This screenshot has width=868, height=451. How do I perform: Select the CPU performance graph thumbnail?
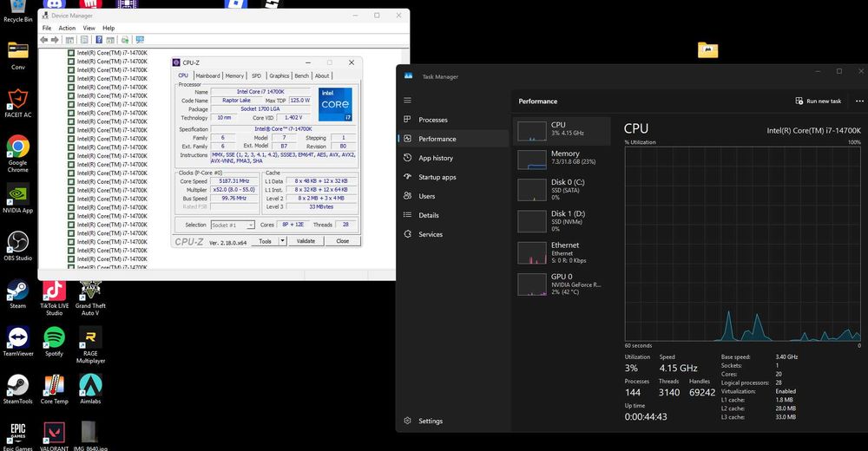531,131
